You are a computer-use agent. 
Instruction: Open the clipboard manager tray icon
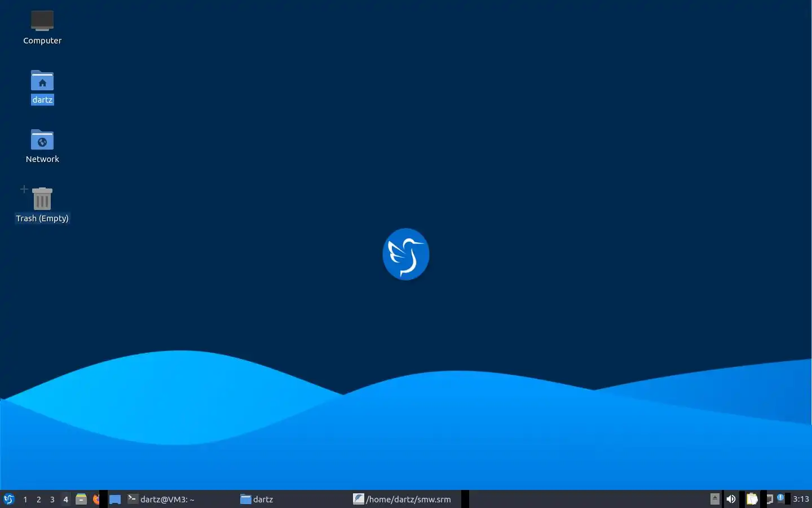[x=752, y=499]
